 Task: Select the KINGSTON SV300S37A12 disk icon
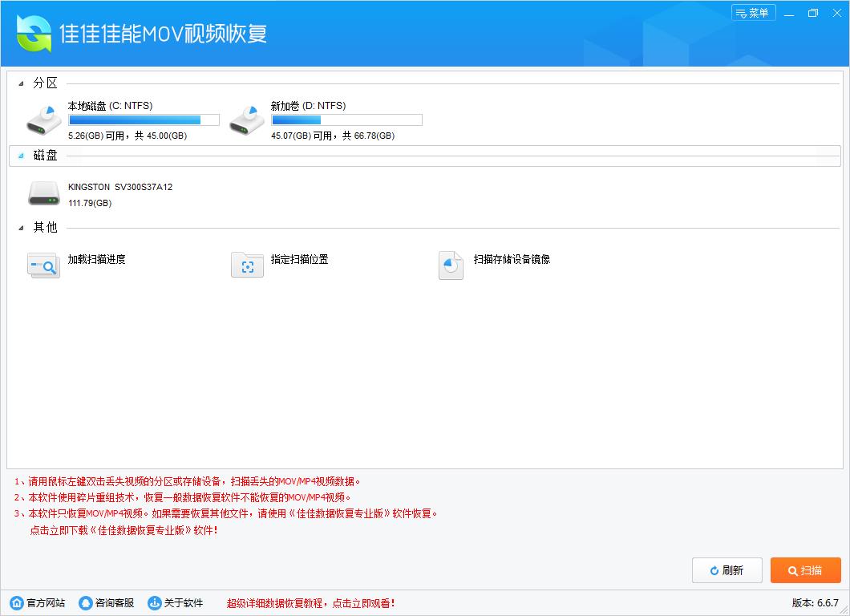pyautogui.click(x=43, y=192)
